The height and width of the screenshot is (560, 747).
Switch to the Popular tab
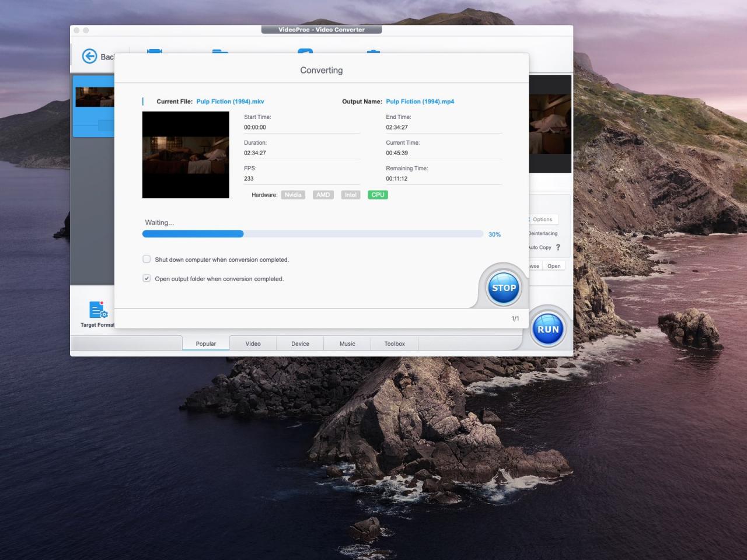[x=205, y=344]
